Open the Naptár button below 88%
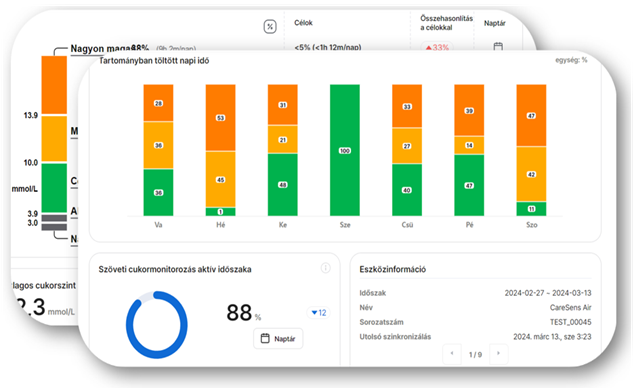634x388 pixels. 278,338
